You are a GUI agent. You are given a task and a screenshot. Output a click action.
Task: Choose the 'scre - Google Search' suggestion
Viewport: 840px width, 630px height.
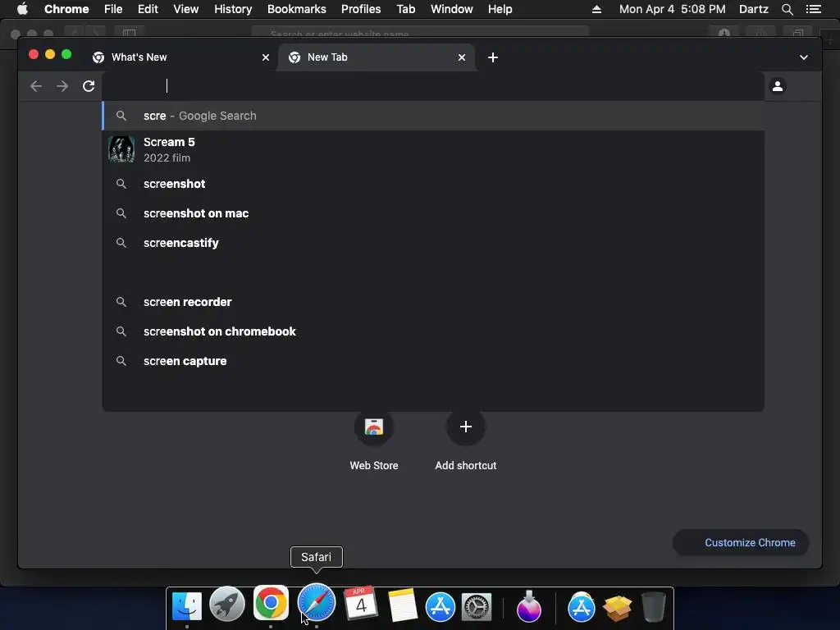coord(433,116)
